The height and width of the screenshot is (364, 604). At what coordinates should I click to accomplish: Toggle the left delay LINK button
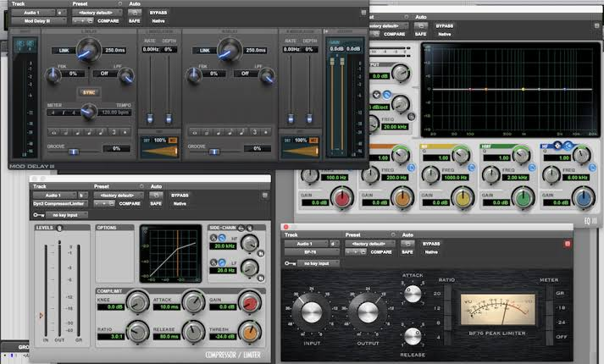click(x=64, y=51)
